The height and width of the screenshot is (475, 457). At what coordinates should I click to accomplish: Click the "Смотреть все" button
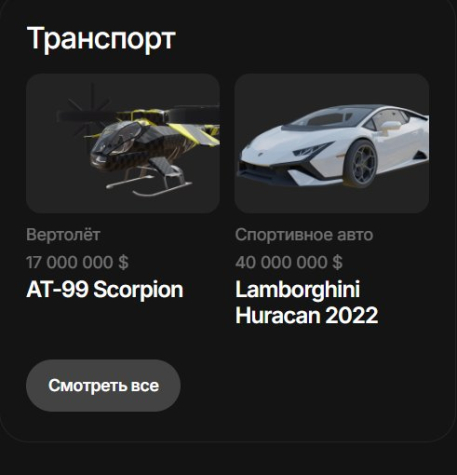click(x=103, y=385)
